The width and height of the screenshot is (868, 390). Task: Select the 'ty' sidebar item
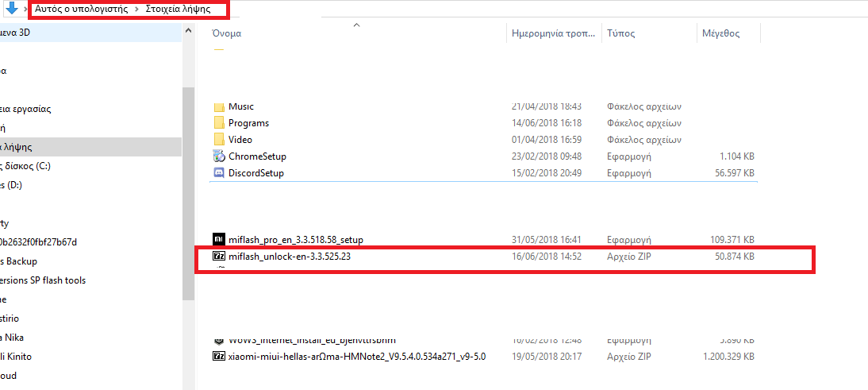point(5,223)
